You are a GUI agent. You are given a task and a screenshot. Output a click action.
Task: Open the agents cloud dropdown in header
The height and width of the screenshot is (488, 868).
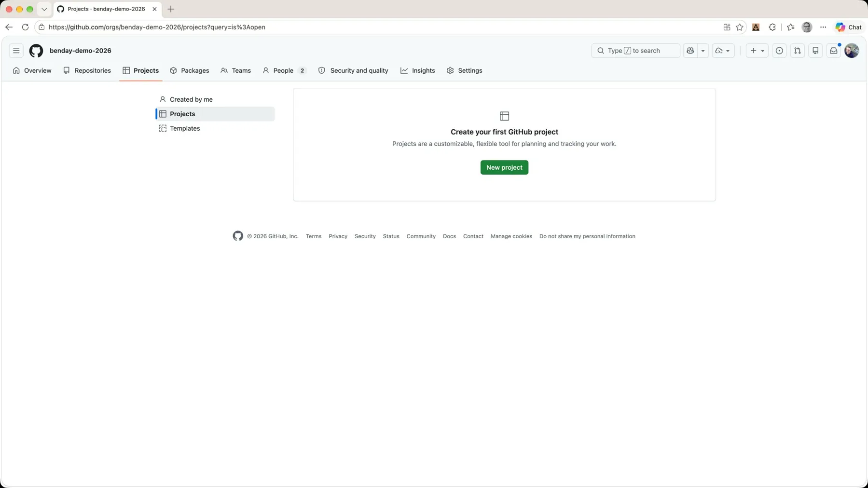(x=723, y=51)
